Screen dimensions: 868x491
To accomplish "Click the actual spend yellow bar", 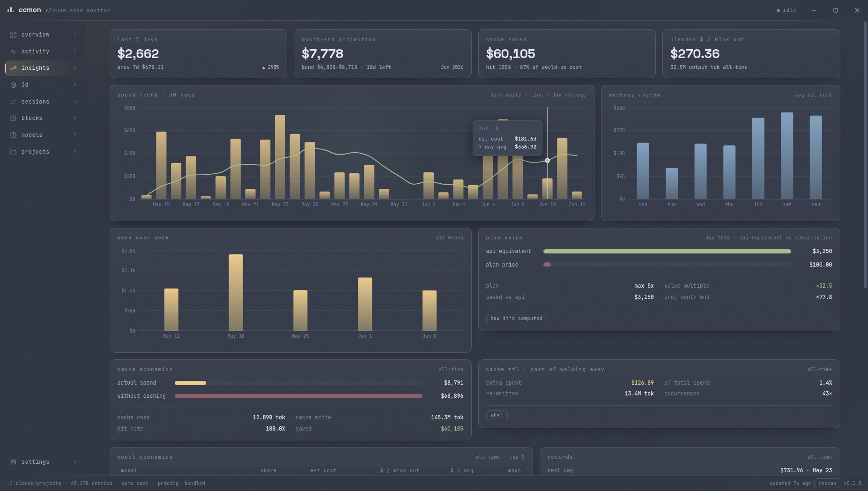I will click(190, 383).
